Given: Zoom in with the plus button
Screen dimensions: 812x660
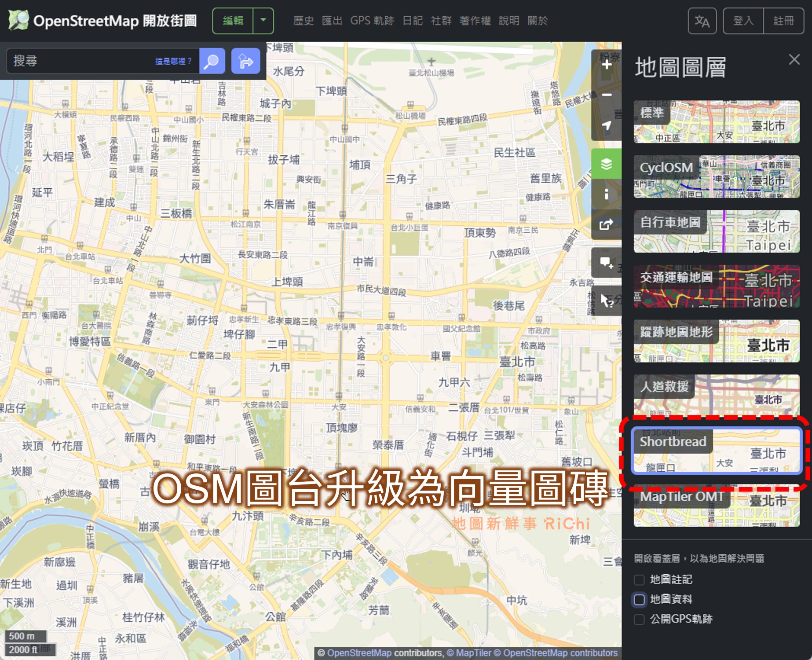Looking at the screenshot, I should [607, 65].
